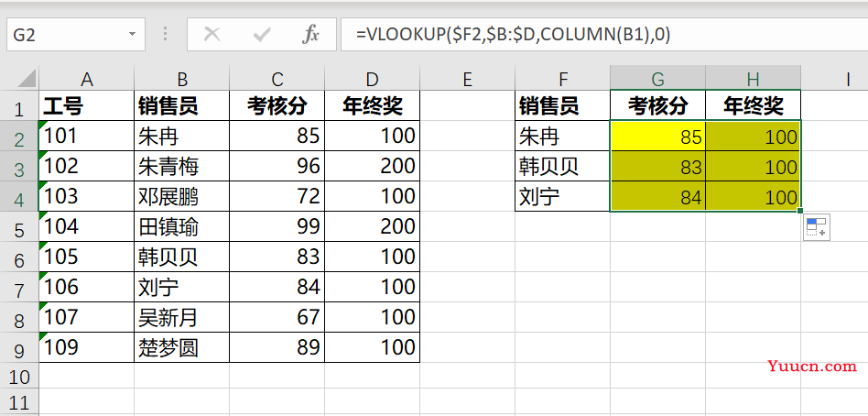Select cell F1 labeled 销售员
Image resolution: width=868 pixels, height=416 pixels.
(562, 105)
